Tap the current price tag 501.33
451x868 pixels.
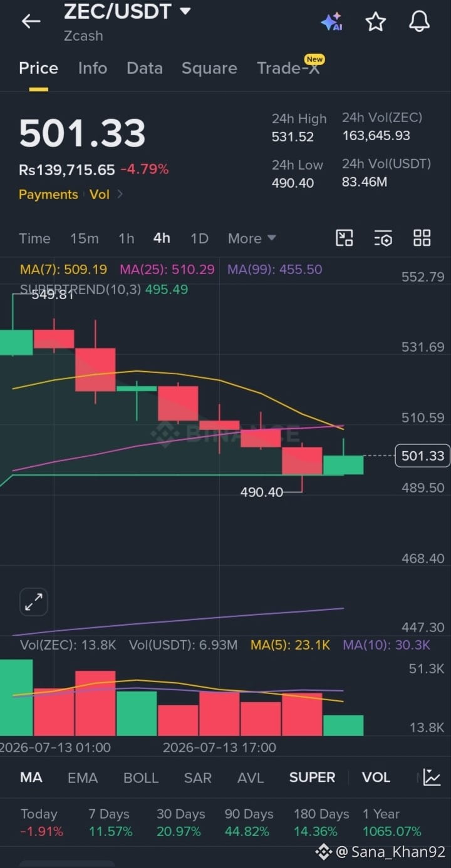(423, 456)
